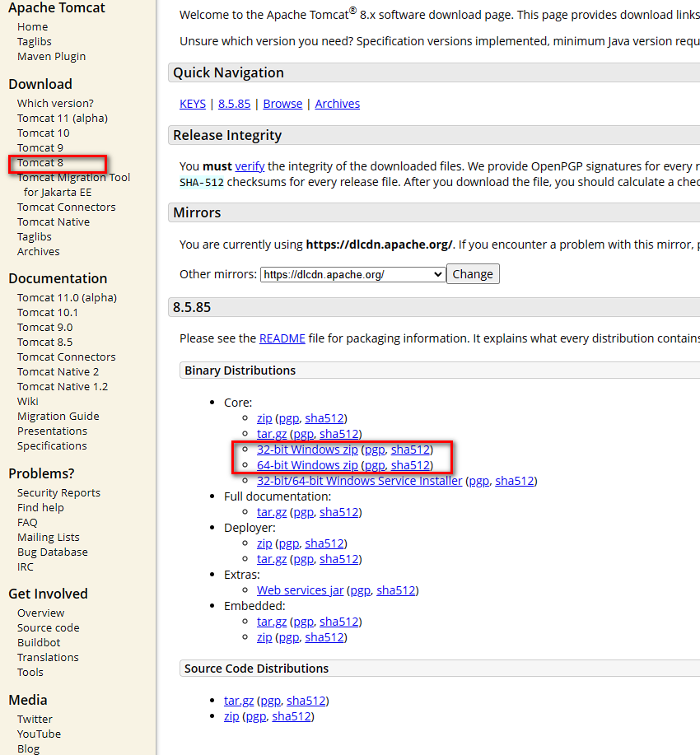The height and width of the screenshot is (755, 700).
Task: Open Tomcat Migration Tool for Jakarta EE
Action: (73, 185)
